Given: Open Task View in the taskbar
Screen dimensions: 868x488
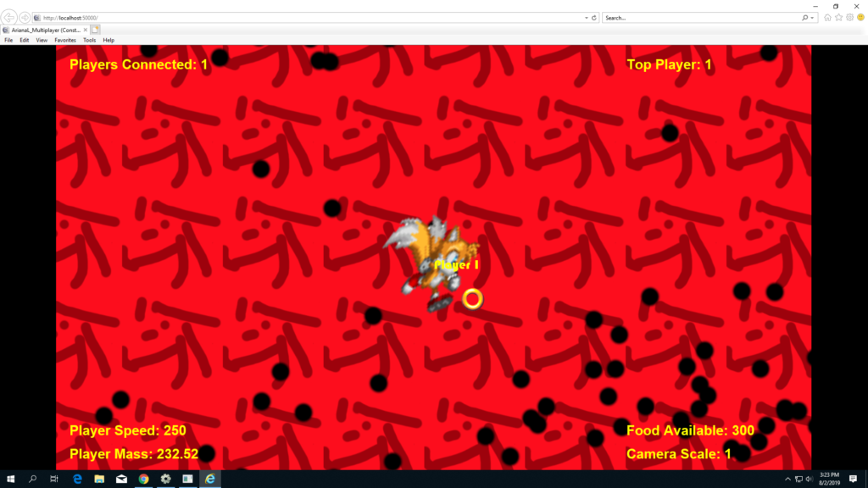Looking at the screenshot, I should [53, 480].
